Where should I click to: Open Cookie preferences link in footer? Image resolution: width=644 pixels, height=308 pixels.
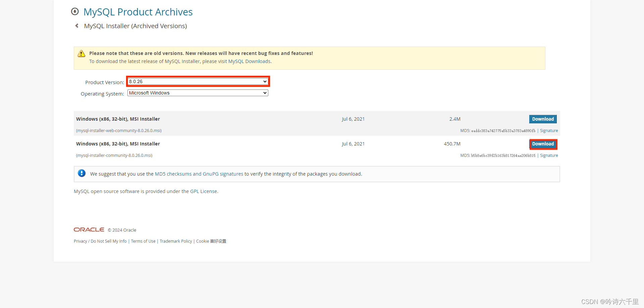(211, 241)
